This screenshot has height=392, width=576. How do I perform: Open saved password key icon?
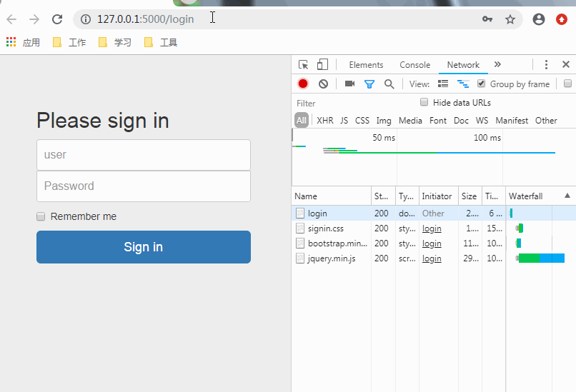[487, 19]
